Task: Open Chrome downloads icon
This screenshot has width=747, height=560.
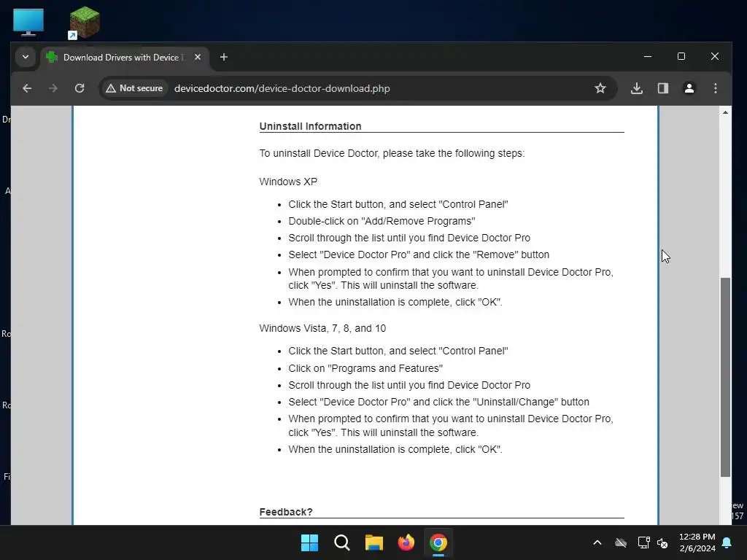Action: 636,88
